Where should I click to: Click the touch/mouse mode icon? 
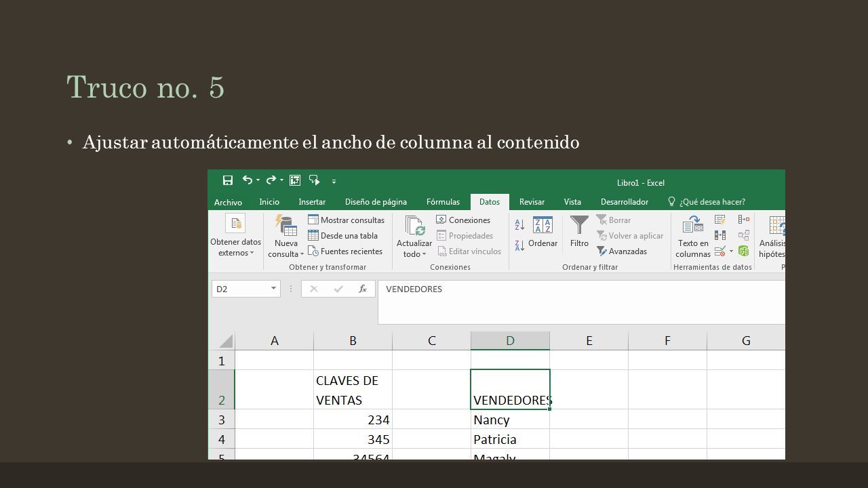[315, 180]
